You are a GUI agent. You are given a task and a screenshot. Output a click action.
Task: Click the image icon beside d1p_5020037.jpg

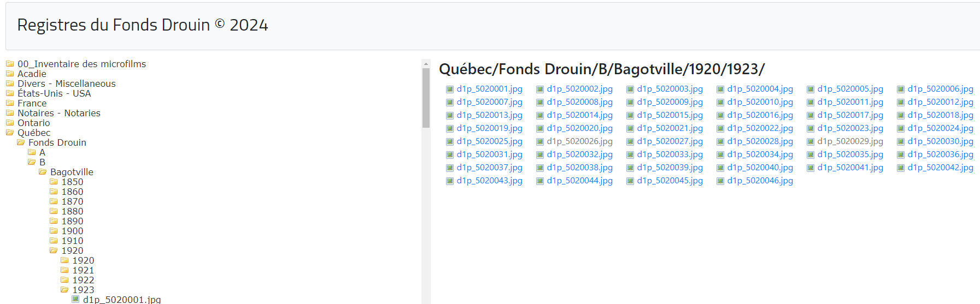click(450, 168)
